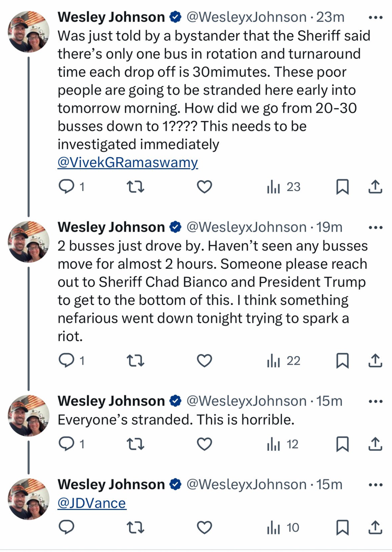Retweet the 'Everyone's stranded' tweet

pos(135,444)
